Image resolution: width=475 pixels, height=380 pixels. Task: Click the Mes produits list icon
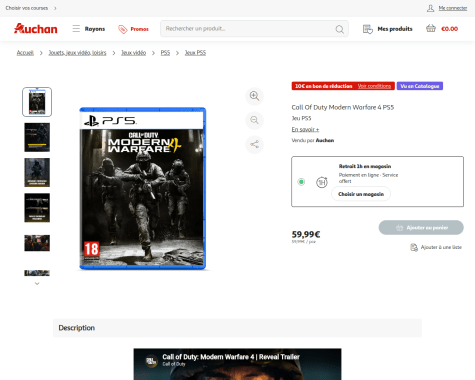coord(368,29)
